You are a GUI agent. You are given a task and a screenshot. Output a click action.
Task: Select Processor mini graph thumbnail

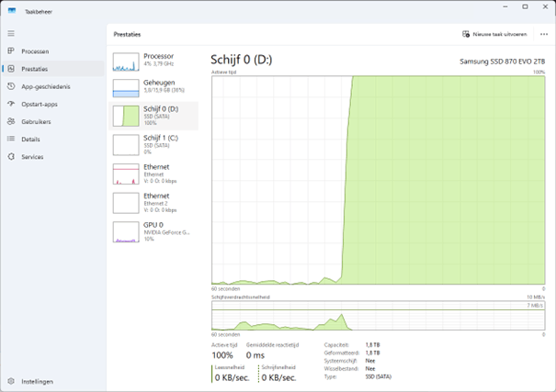click(x=126, y=62)
